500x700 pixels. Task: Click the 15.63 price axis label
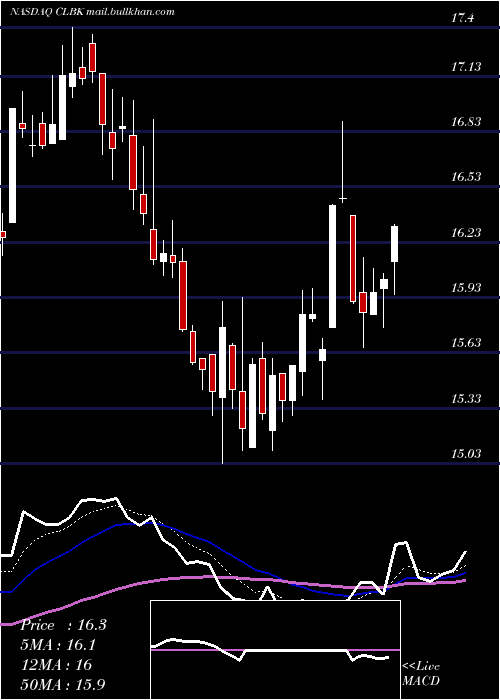466,343
